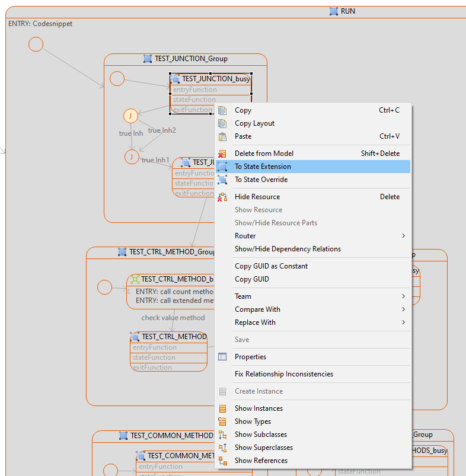
Task: Click the upper J junction node
Action: (130, 116)
